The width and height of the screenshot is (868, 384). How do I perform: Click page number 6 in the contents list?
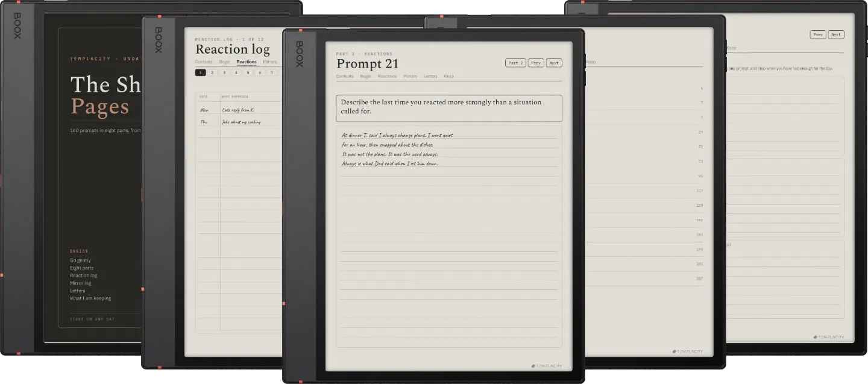(702, 89)
